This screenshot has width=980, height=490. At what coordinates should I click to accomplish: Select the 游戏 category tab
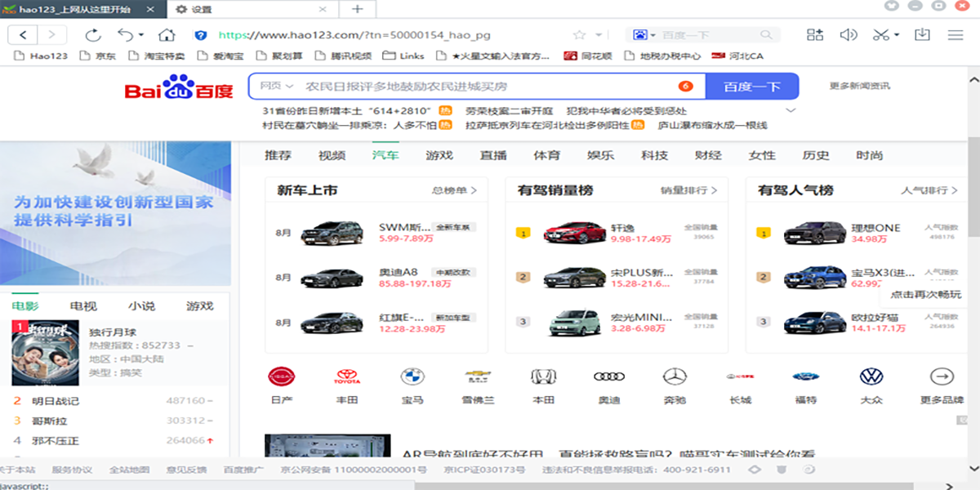pos(439,155)
